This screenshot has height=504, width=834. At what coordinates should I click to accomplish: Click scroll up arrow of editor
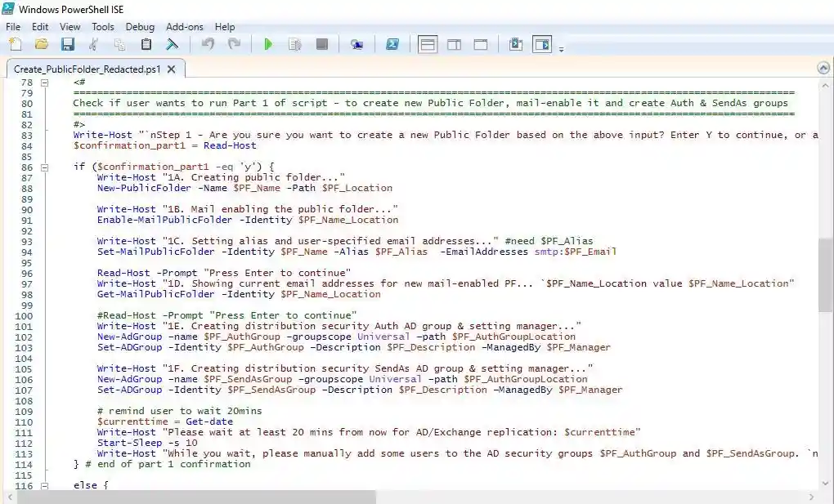click(825, 85)
